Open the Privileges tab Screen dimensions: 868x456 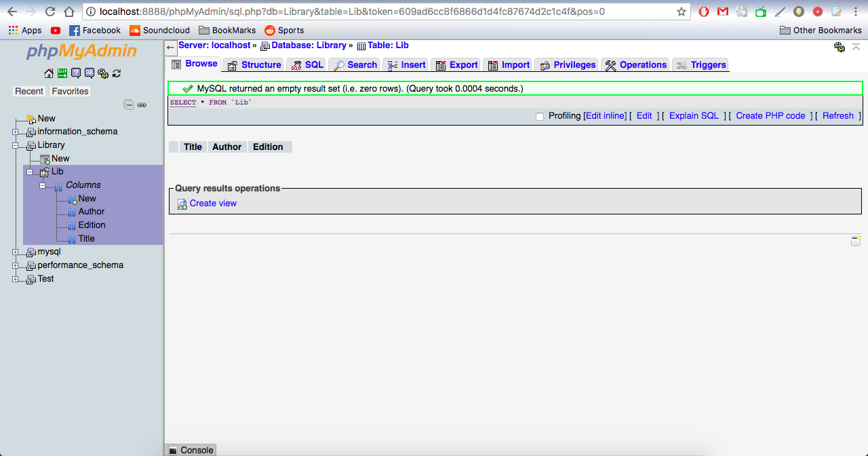point(568,64)
